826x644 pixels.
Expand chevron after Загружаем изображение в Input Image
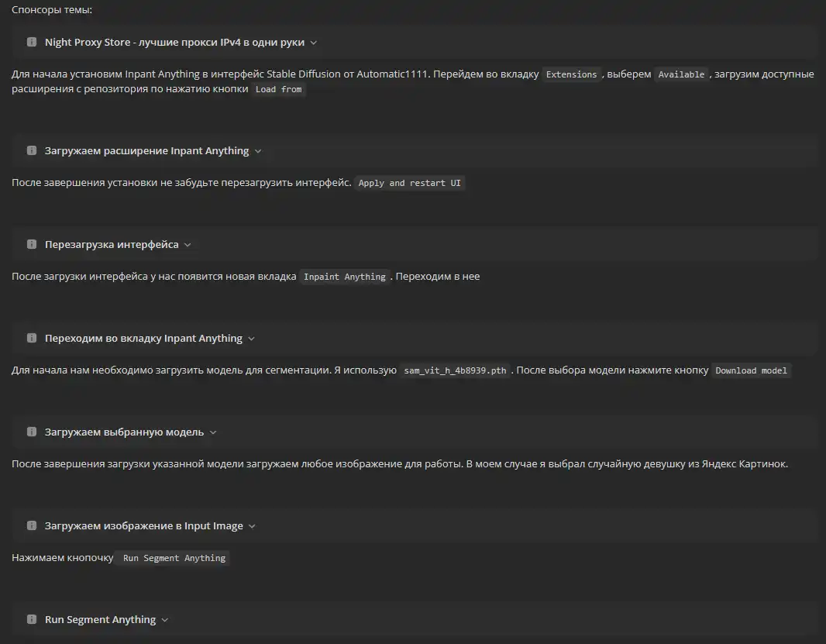point(252,526)
